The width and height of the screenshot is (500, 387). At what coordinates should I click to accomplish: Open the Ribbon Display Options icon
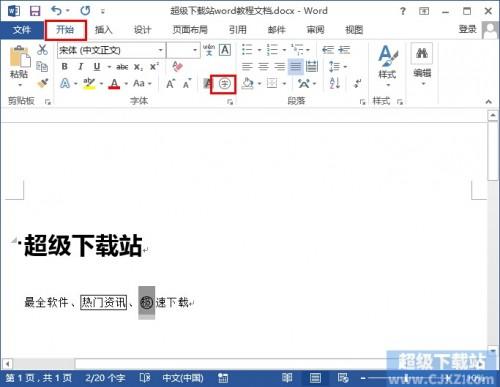pos(424,11)
